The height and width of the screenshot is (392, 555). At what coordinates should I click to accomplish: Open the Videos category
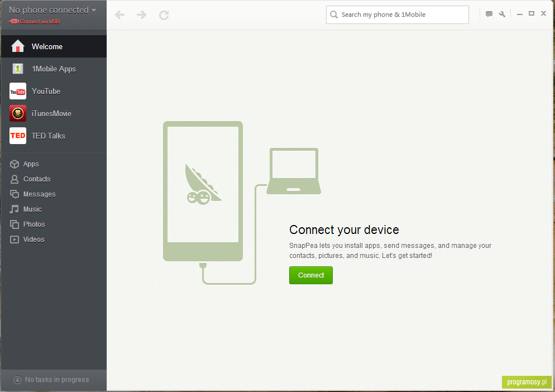[x=54, y=239]
